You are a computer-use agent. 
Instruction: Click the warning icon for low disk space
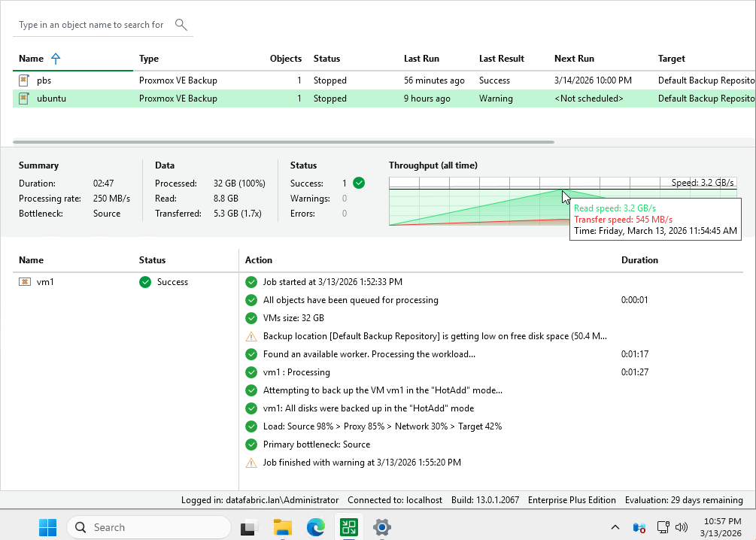coord(251,336)
